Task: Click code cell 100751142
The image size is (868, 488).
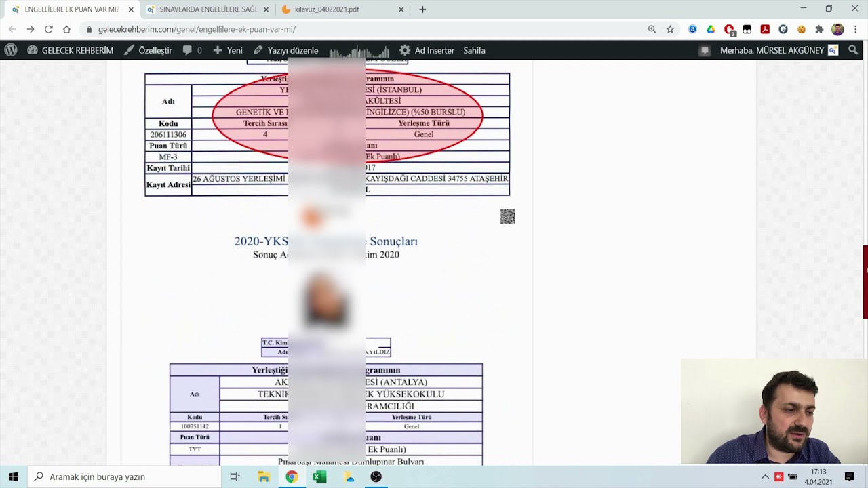Action: pyautogui.click(x=195, y=426)
